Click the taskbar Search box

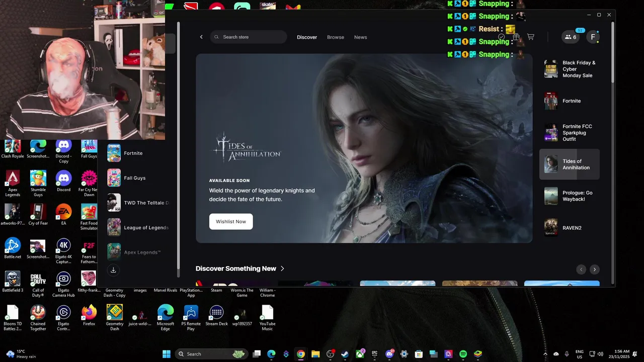(211, 354)
